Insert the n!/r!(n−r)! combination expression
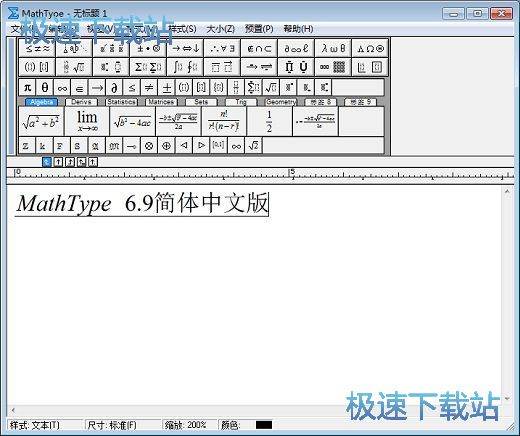 point(224,121)
